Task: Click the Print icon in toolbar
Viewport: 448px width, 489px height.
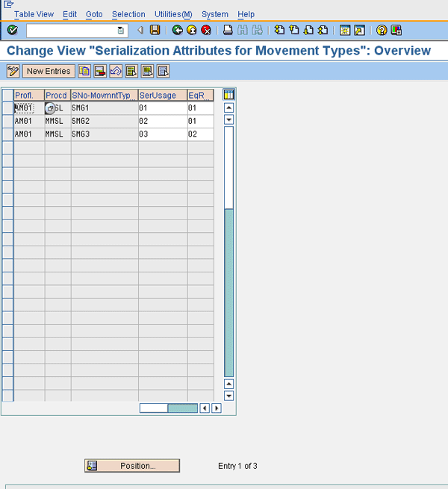Action: [x=228, y=30]
